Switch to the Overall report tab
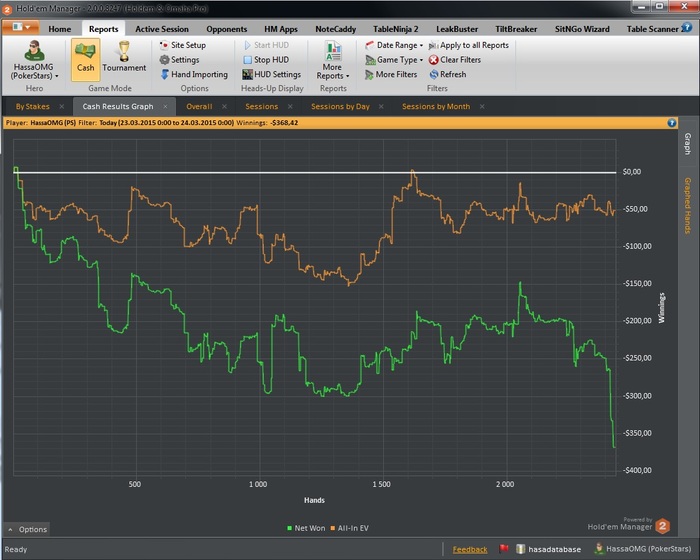700x560 pixels. 199,107
